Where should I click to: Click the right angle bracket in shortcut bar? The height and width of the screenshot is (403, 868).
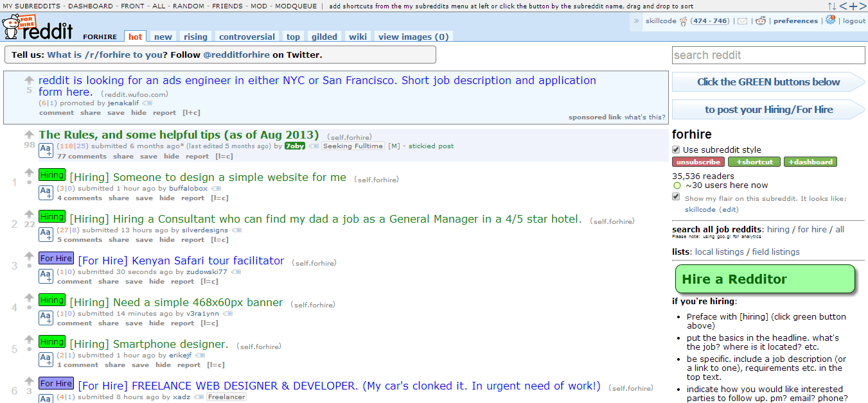[862, 6]
